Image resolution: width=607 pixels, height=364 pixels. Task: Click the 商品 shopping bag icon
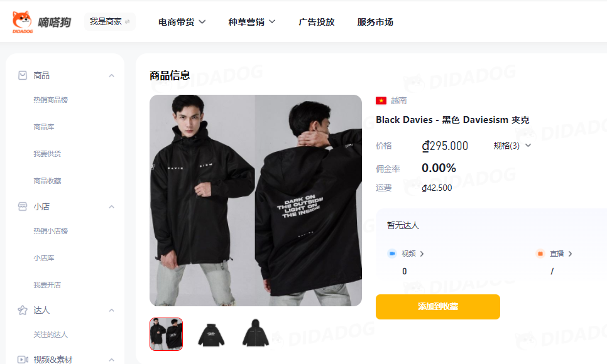coord(23,75)
